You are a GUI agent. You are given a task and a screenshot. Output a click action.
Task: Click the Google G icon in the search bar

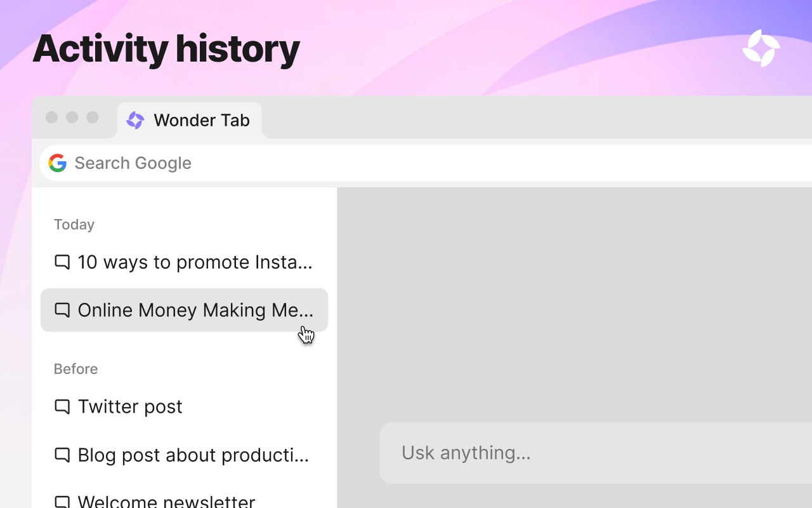pos(57,163)
